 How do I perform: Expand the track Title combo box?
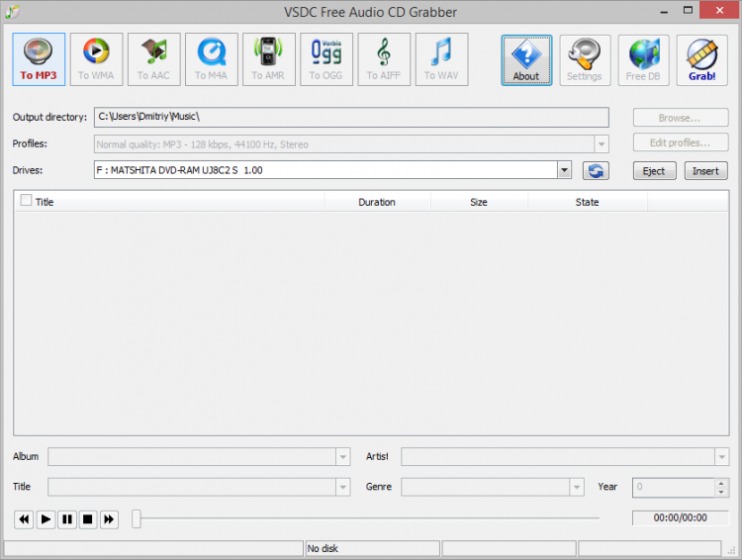pos(343,487)
